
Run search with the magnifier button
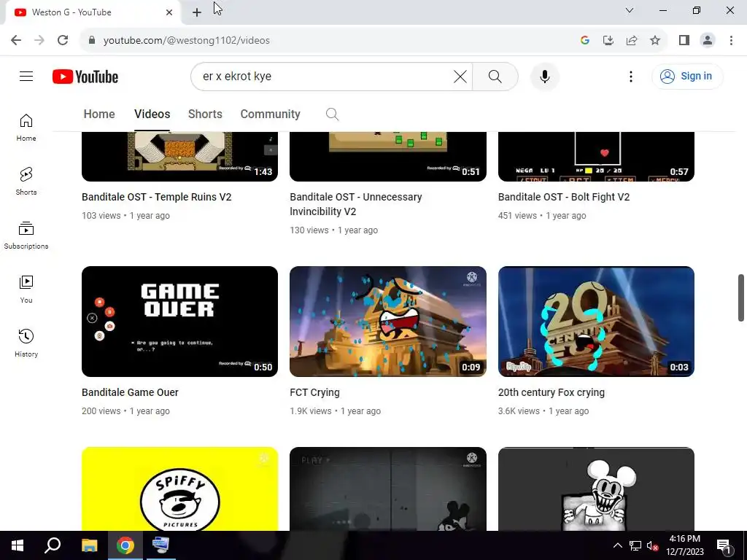point(495,76)
